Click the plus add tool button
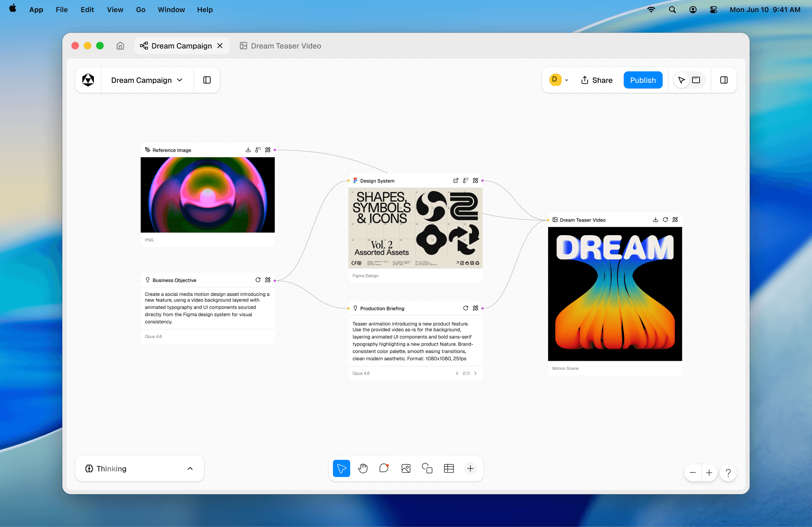The width and height of the screenshot is (812, 527). [470, 468]
